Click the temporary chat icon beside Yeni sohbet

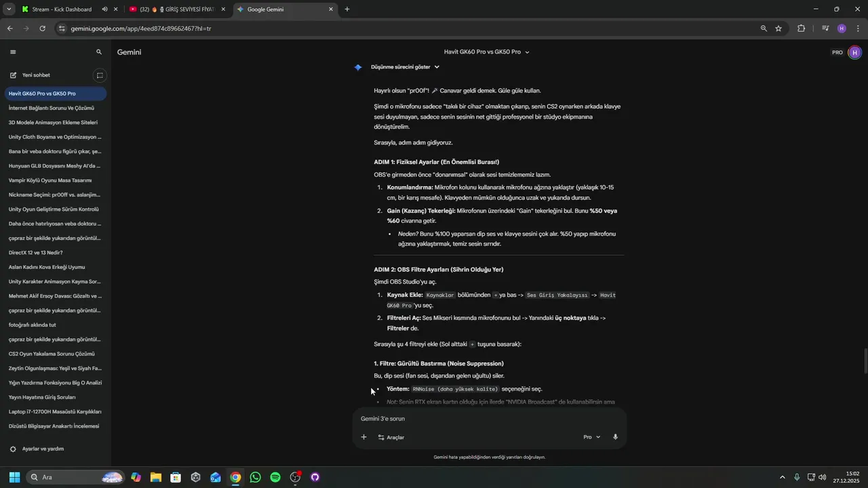(99, 75)
